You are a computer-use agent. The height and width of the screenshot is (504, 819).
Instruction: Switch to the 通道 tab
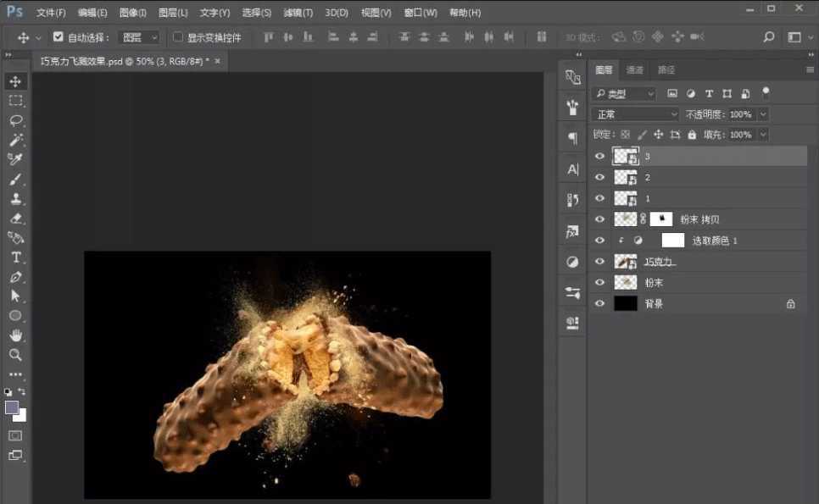coord(634,70)
